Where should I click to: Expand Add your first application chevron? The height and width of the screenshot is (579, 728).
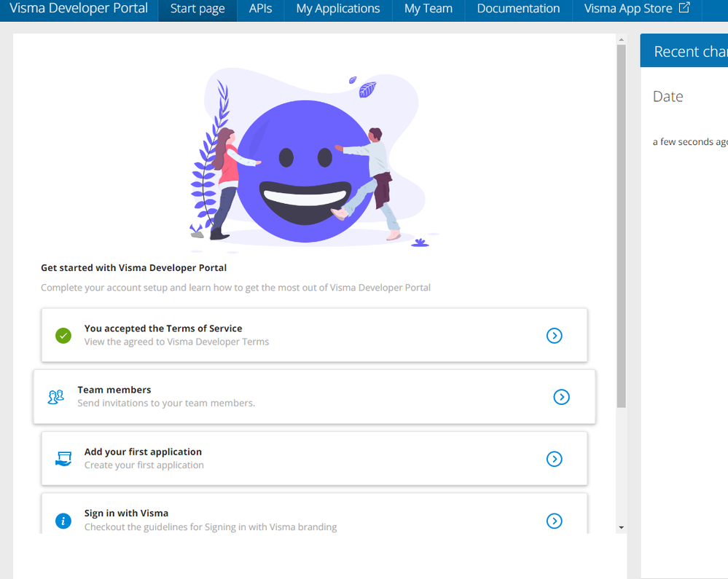555,459
